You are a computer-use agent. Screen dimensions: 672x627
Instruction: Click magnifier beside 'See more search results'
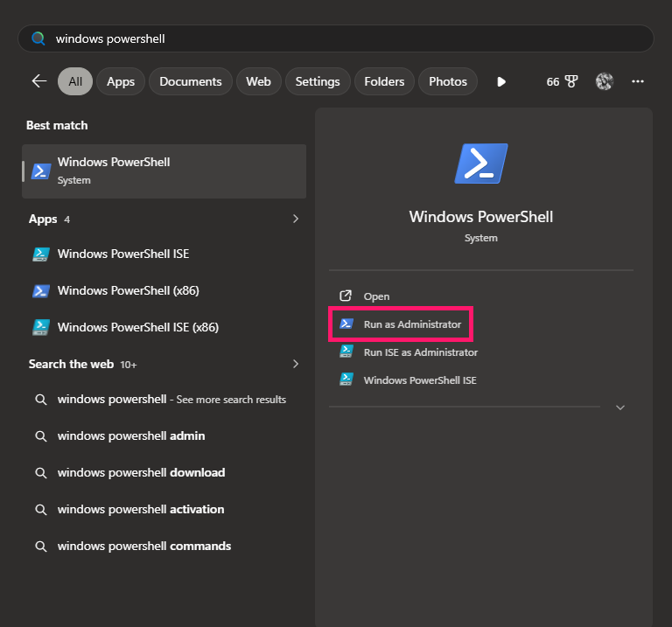(41, 400)
